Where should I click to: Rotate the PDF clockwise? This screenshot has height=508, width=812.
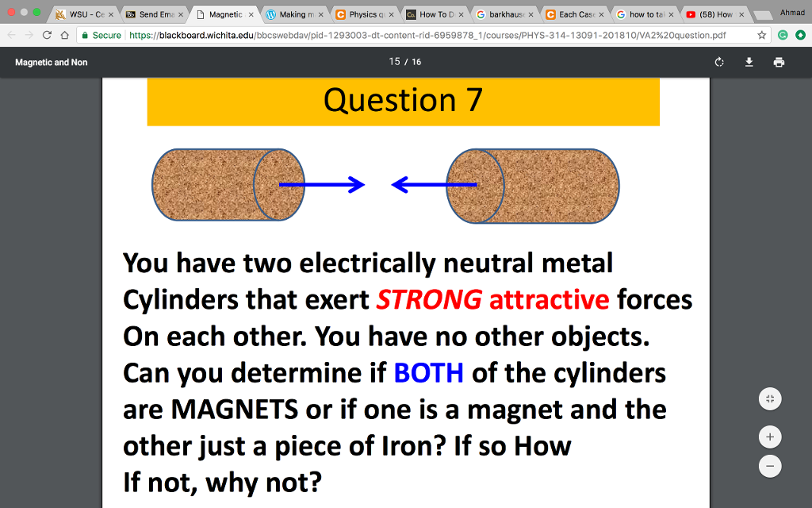coord(719,62)
